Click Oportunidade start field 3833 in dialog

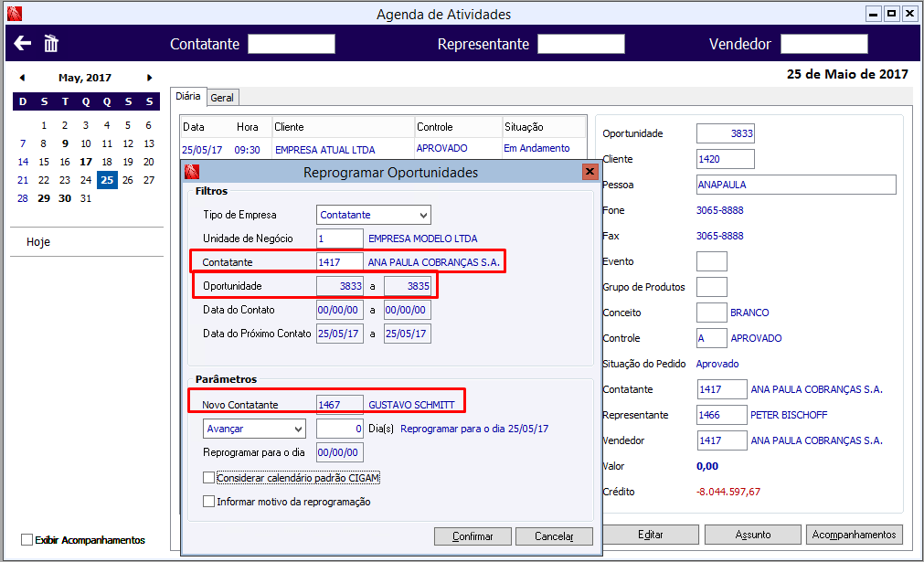pos(340,286)
